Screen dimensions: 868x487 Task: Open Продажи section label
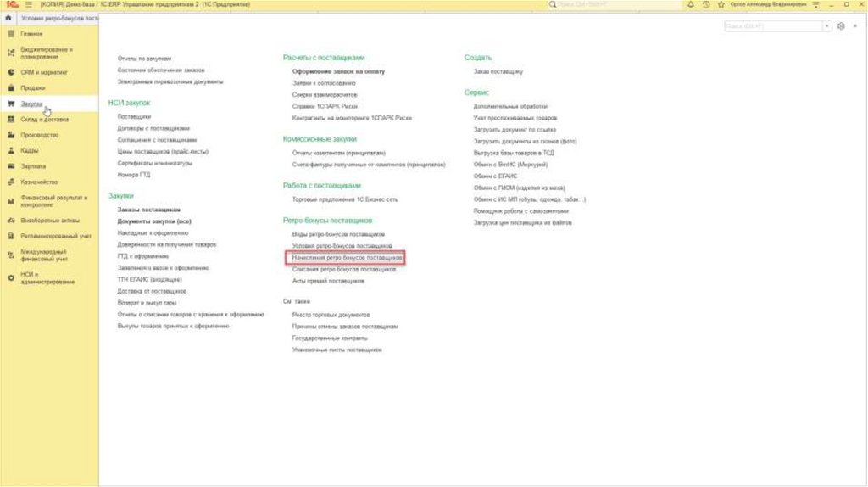pyautogui.click(x=33, y=87)
